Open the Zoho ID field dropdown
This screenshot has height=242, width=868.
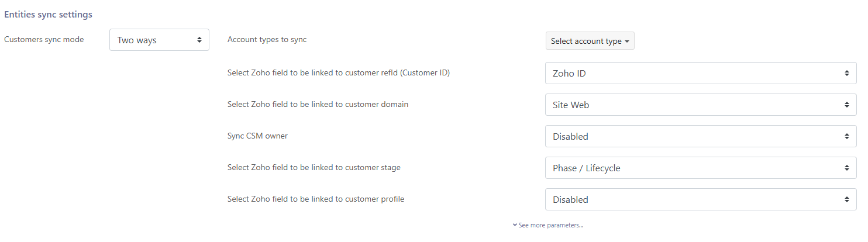pos(700,73)
